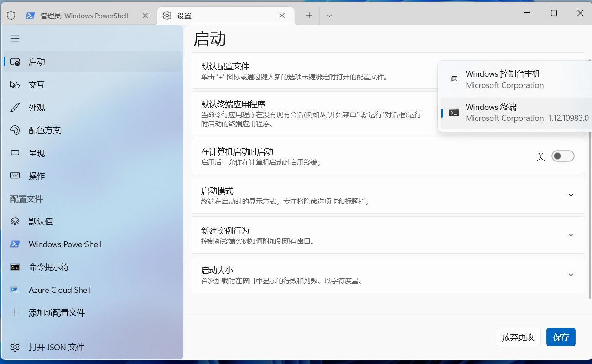Open the 操作 settings page

[x=93, y=176]
